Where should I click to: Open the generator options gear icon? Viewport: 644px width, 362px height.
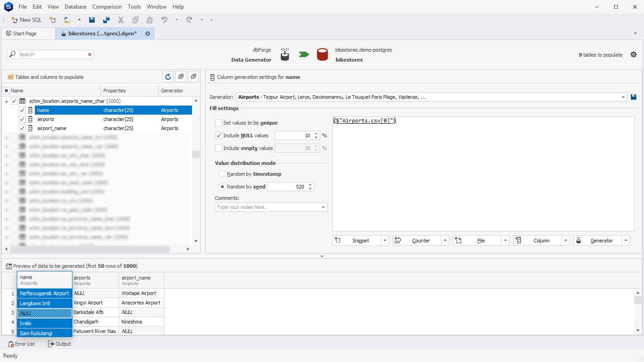[634, 55]
